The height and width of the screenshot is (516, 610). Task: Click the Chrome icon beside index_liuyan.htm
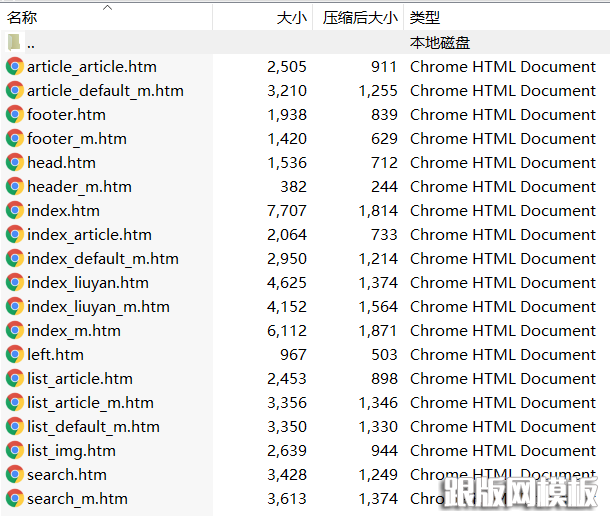(15, 283)
